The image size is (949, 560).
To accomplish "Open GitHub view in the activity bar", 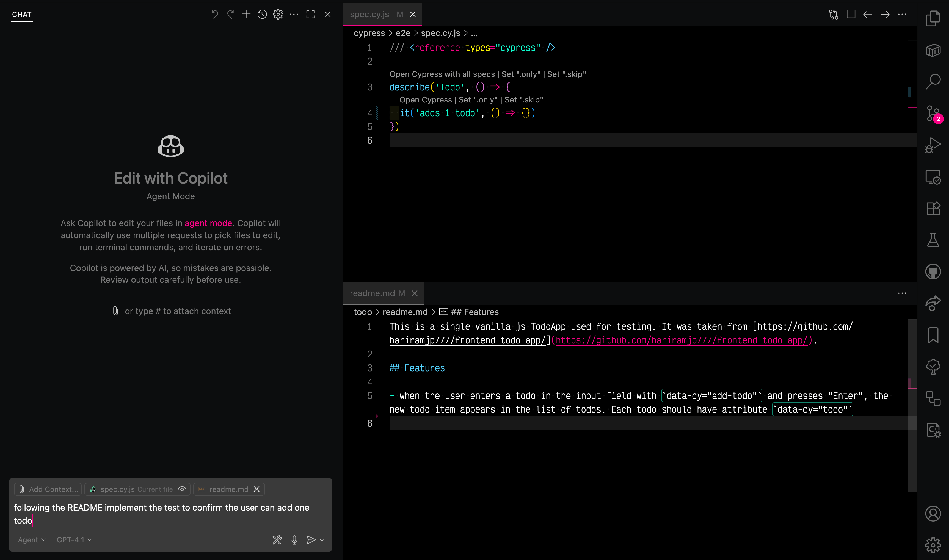I will (x=933, y=272).
